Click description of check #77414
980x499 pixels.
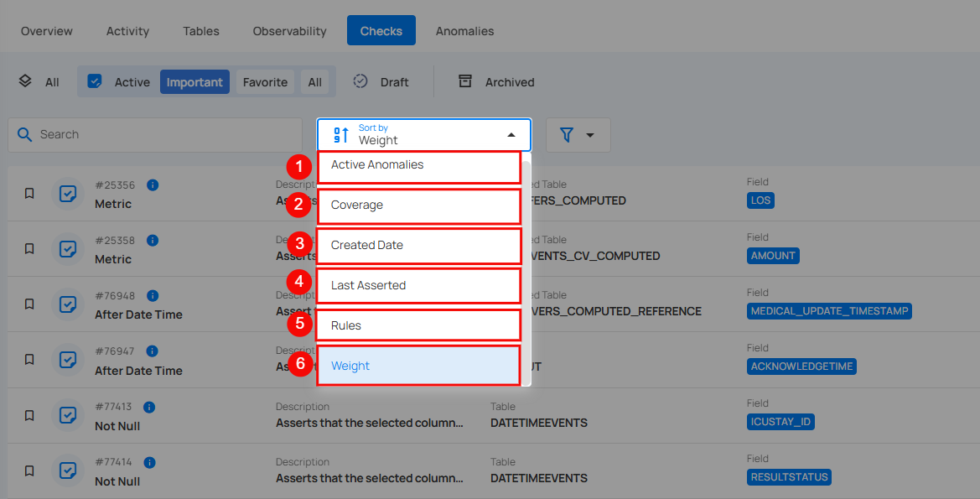coord(370,478)
